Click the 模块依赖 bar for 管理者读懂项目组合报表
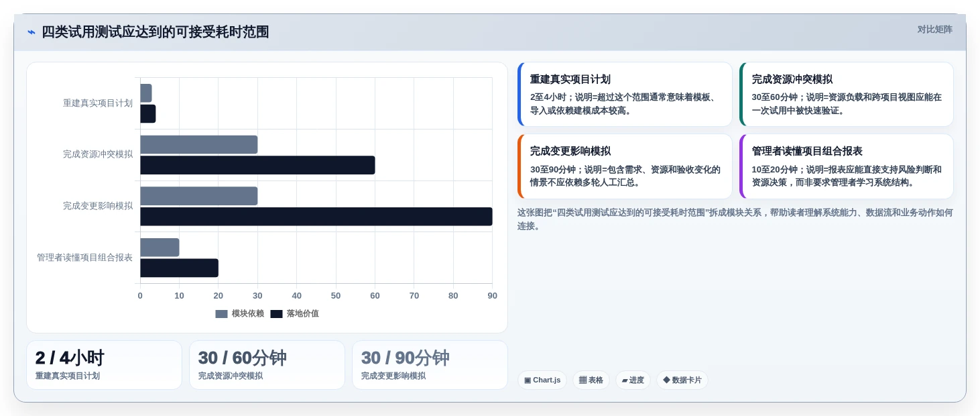Image resolution: width=980 pixels, height=416 pixels. [160, 247]
